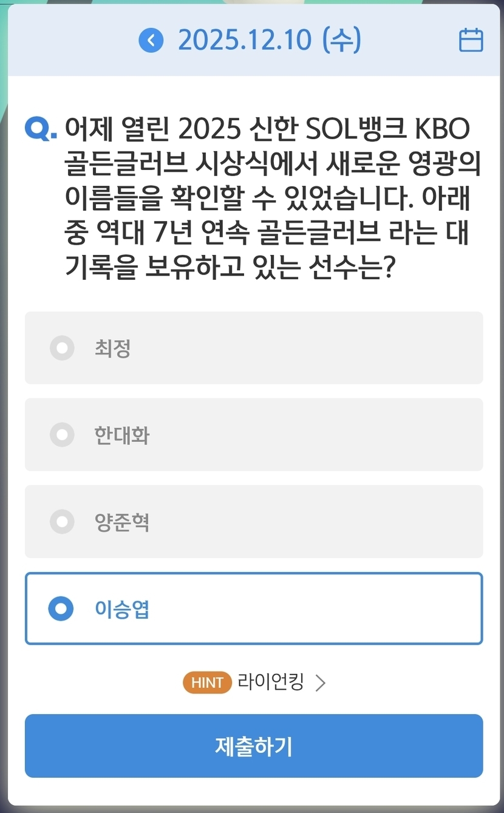504x813 pixels.
Task: Choose the 이승엽 answer label
Action: pos(122,608)
